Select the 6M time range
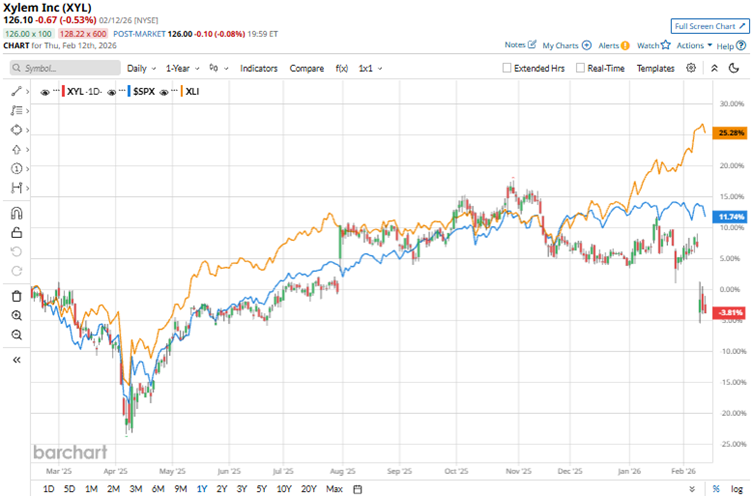752x496 pixels. point(158,488)
